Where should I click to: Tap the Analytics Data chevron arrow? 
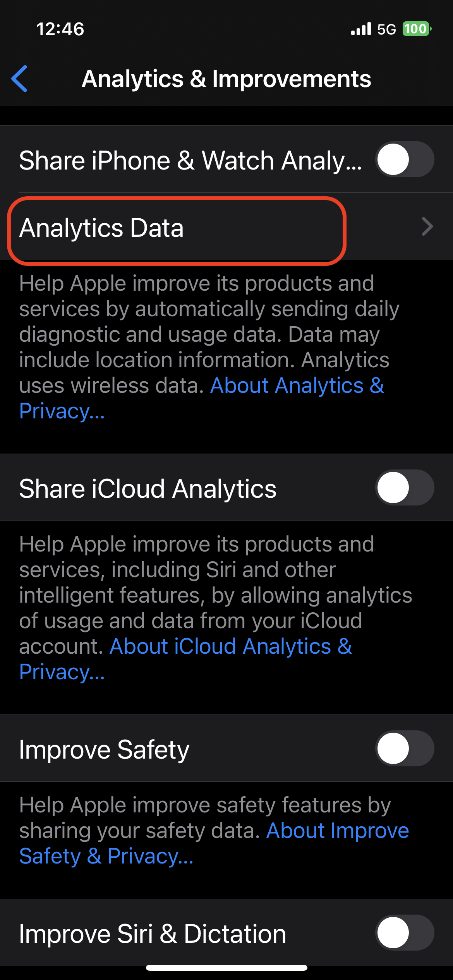coord(427,227)
